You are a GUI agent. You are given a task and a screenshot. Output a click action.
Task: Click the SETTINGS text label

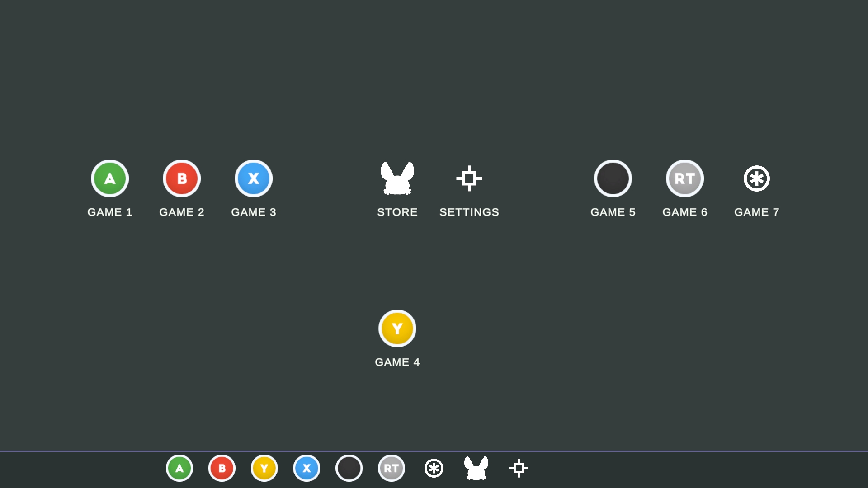coord(469,212)
